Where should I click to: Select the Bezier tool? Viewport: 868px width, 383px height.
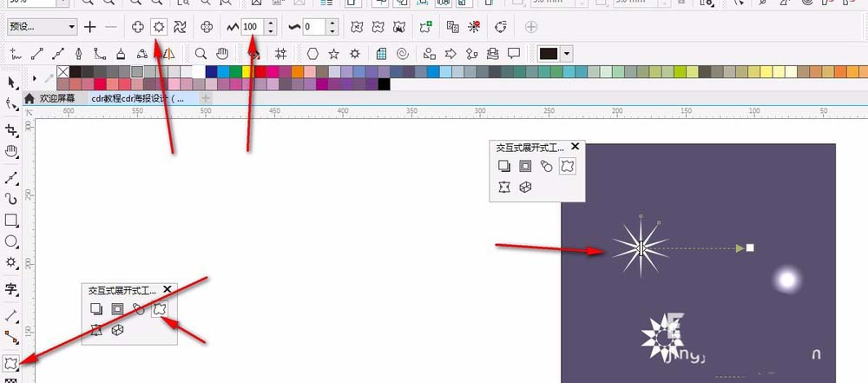pos(57,54)
